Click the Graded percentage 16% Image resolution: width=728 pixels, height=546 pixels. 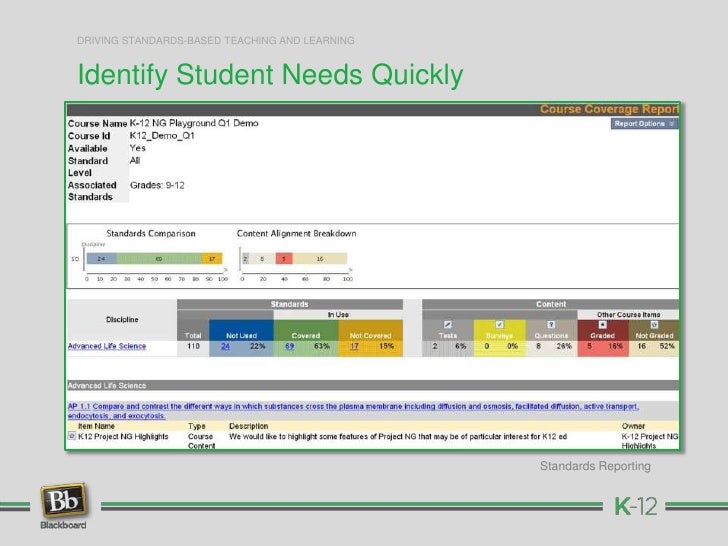(x=616, y=346)
